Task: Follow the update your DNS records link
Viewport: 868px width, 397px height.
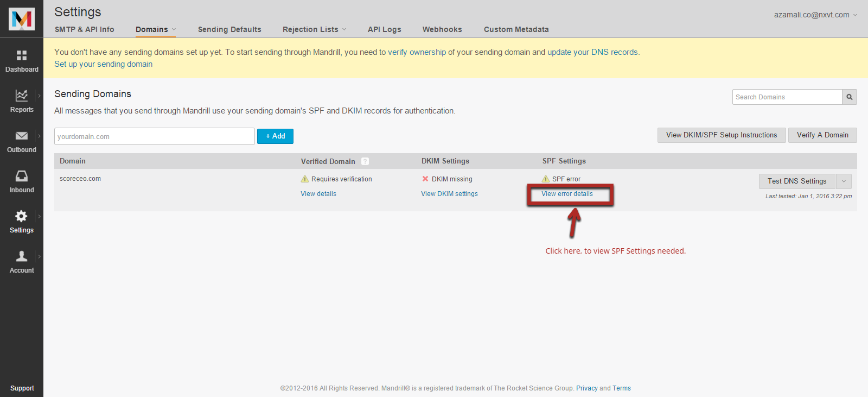Action: tap(592, 52)
